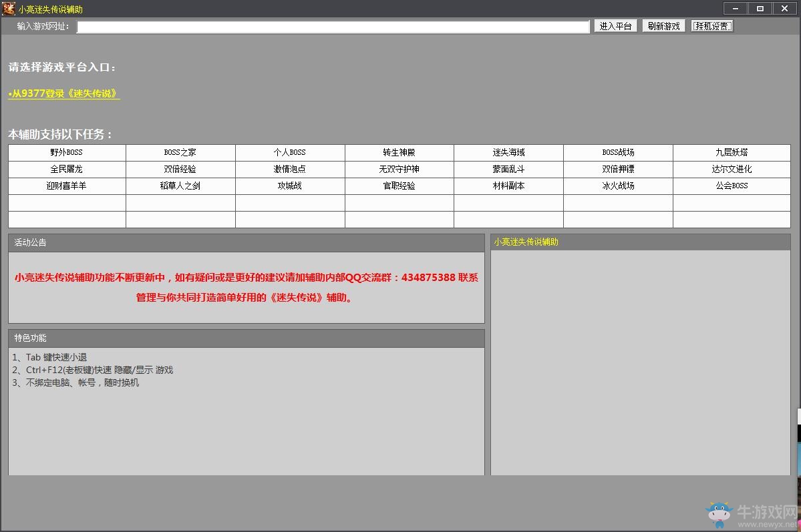801x532 pixels.
Task: Select the 九层妖塔 task cell
Action: [732, 153]
